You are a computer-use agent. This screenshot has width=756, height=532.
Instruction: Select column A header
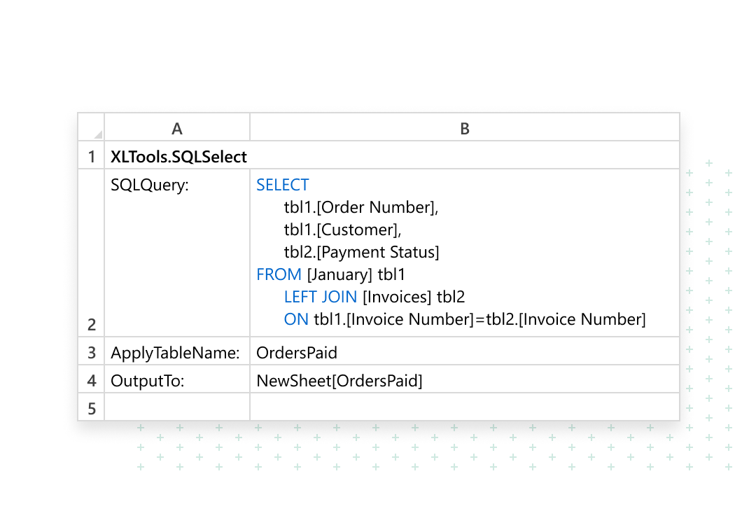click(177, 128)
